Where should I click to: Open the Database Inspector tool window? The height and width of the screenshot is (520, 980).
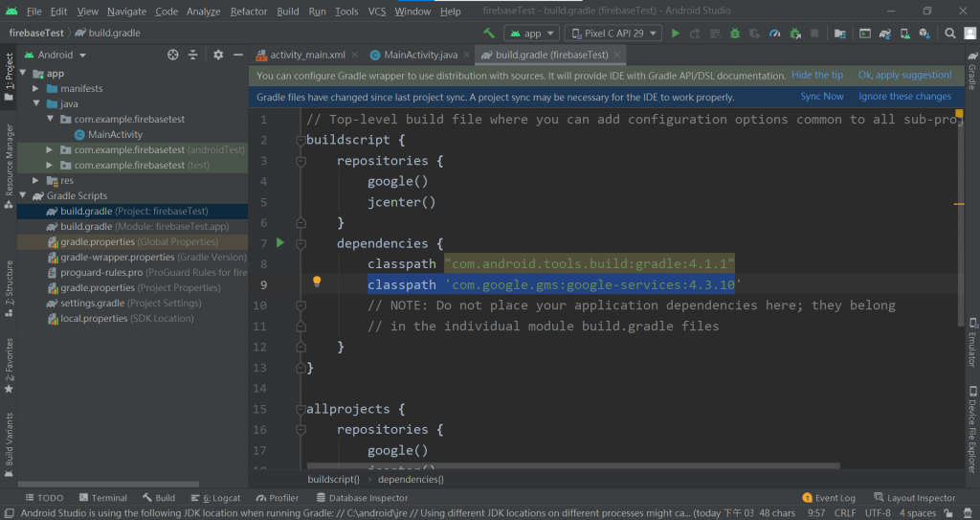362,498
